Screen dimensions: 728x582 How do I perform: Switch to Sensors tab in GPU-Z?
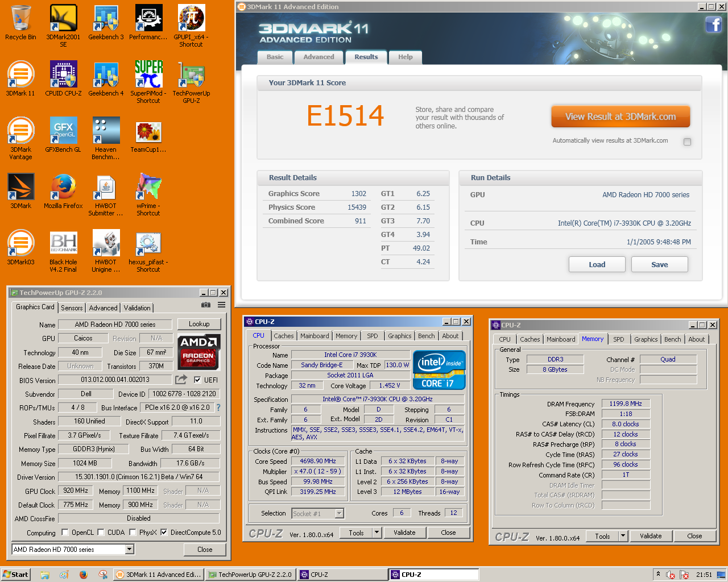click(72, 307)
